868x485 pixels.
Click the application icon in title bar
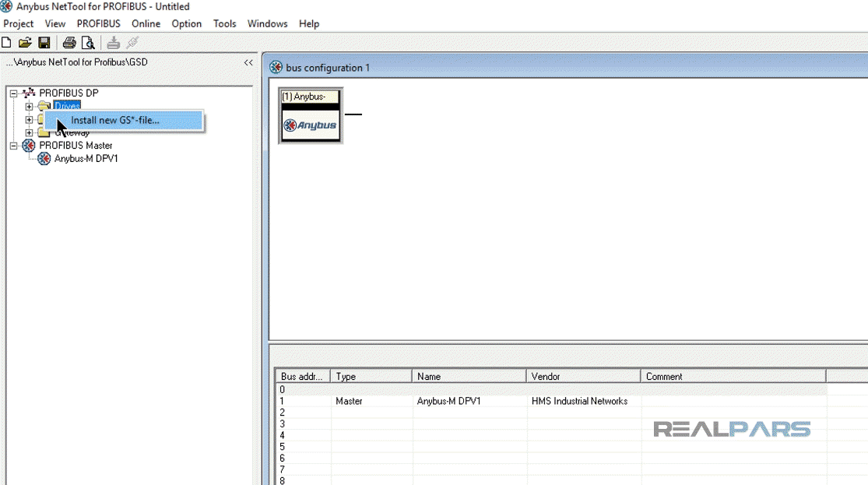[7, 7]
